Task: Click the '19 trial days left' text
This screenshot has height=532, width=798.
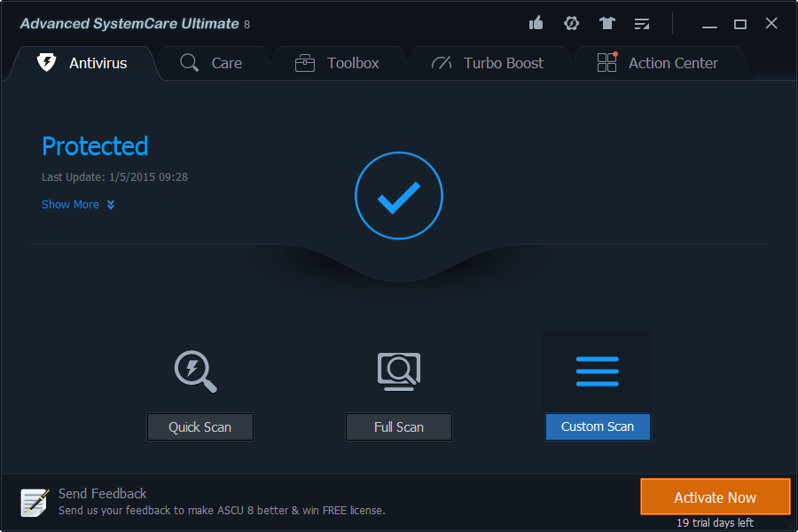Action: pyautogui.click(x=715, y=523)
